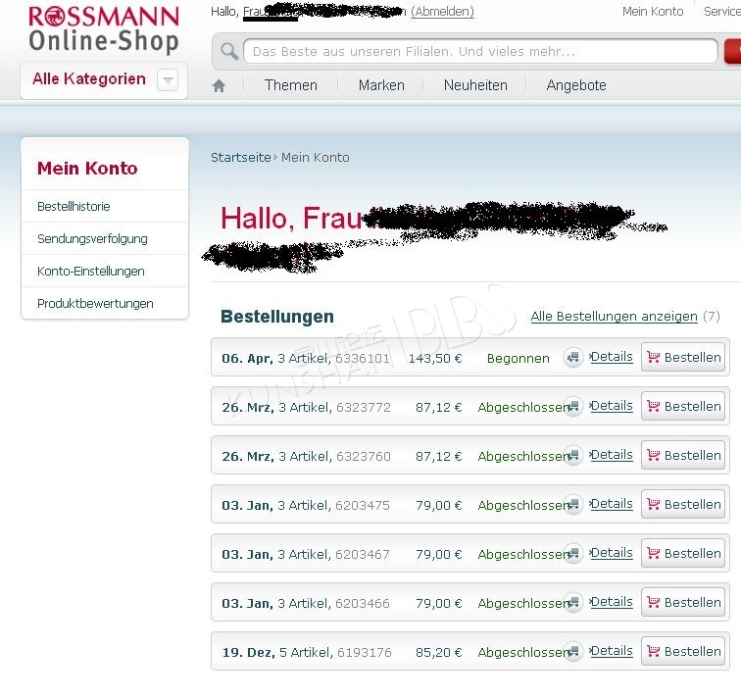Open the Neuheiten menu
Screen dimensions: 741x700
point(475,85)
